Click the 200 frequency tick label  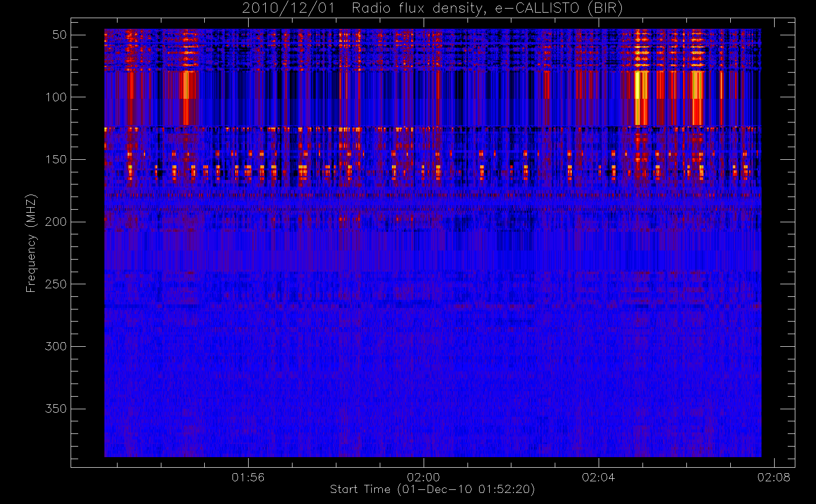tap(56, 222)
